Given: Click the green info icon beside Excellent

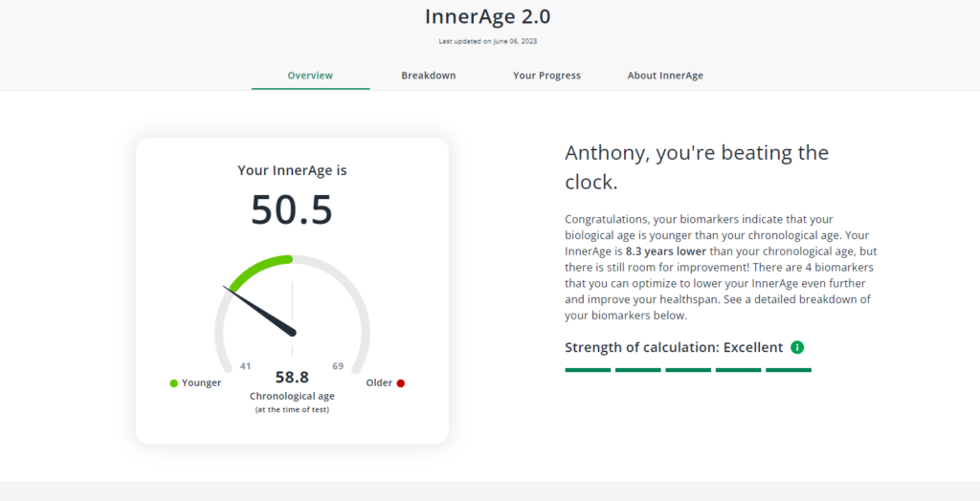Looking at the screenshot, I should click(x=797, y=347).
